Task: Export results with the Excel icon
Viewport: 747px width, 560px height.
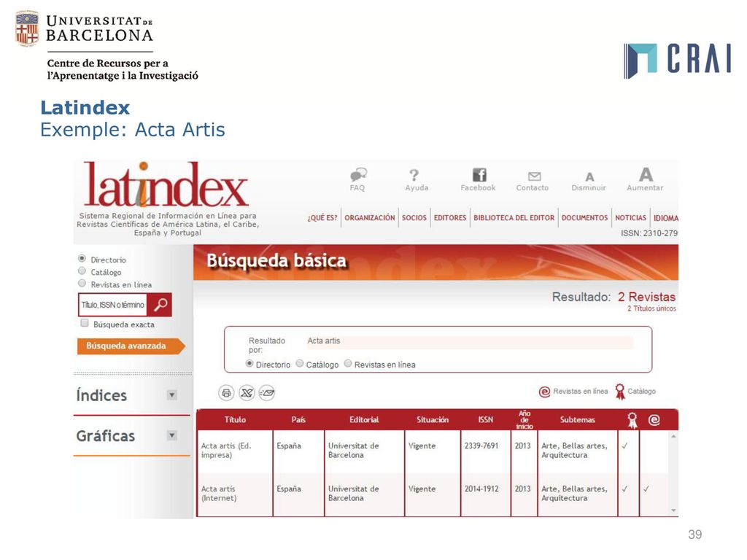Action: click(x=247, y=393)
